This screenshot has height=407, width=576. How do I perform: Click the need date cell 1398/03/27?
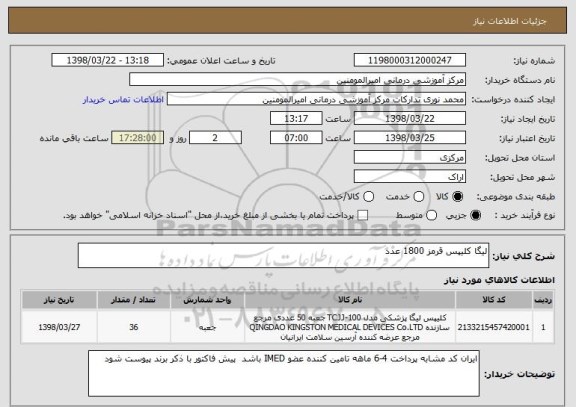click(x=59, y=327)
